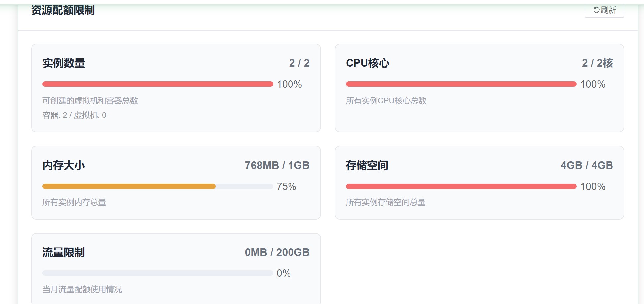Click the 2 / 2核 CPU quota value
644x304 pixels.
[x=597, y=63]
